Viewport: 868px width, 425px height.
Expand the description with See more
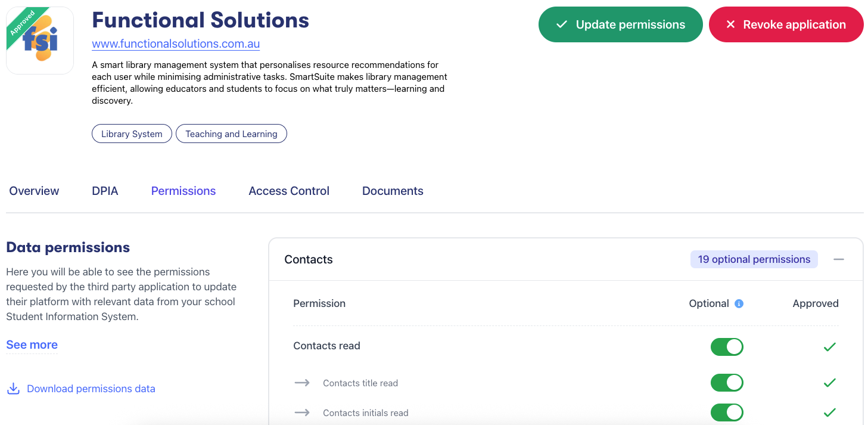click(x=32, y=345)
